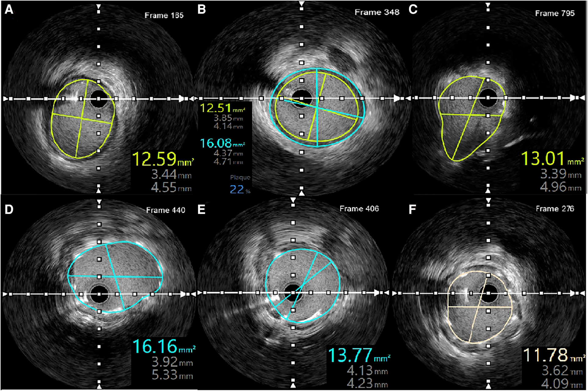Click the top arrow marker of panel B axis
This screenshot has height=391, width=588.
point(301,4)
